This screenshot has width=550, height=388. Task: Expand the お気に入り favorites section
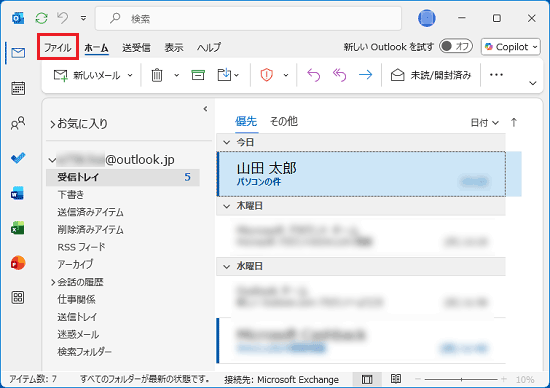(52, 124)
